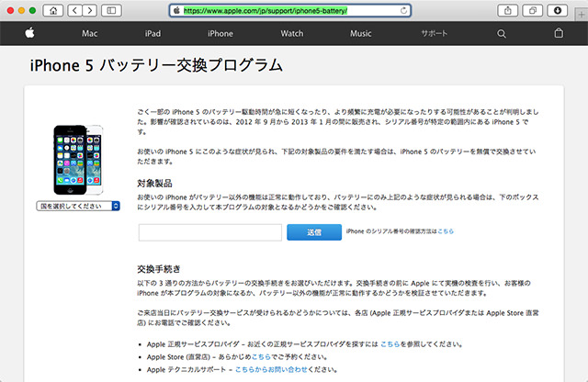Go forward with the right arrow button
The image size is (588, 382).
tap(90, 10)
